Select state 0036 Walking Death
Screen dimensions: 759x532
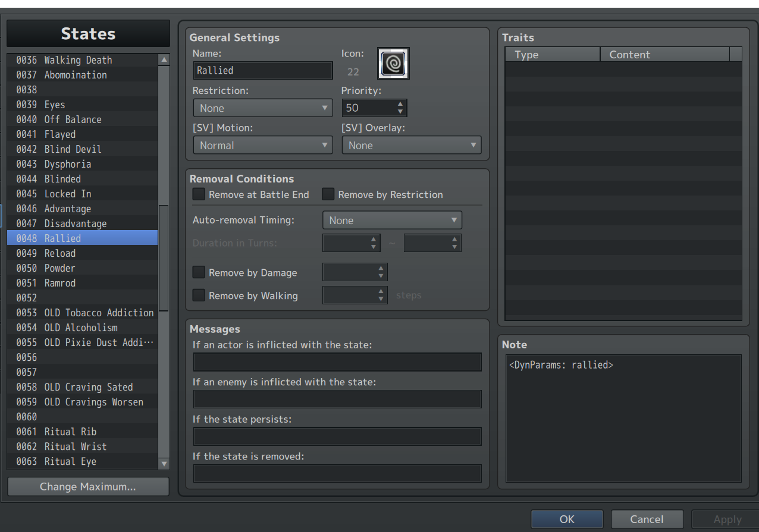(83, 60)
